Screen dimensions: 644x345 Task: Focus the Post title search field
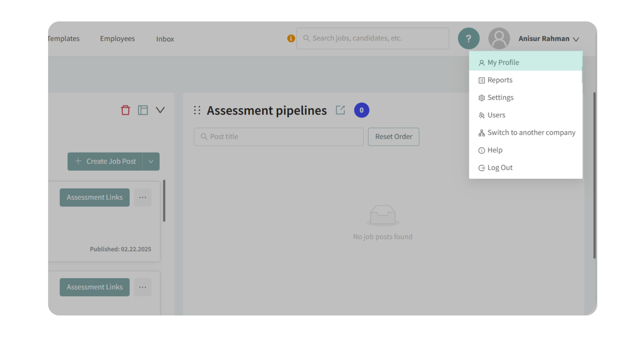(278, 137)
